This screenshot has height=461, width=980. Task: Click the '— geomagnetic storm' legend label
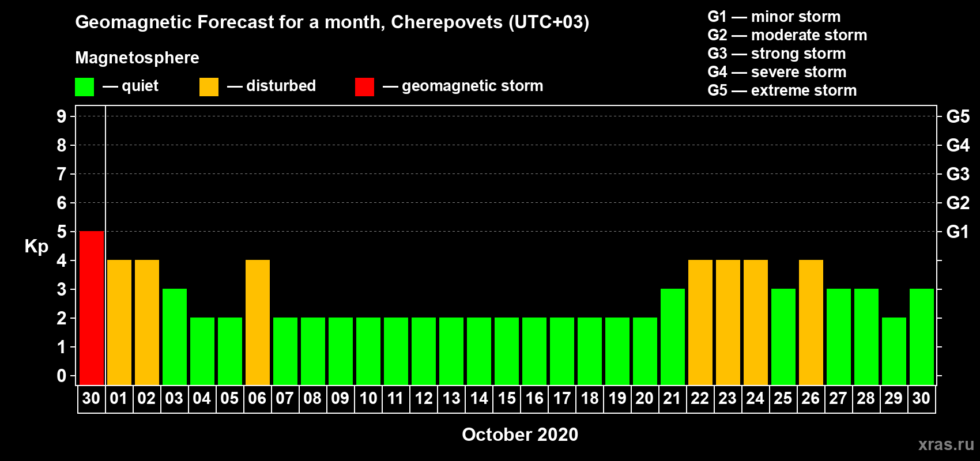pos(463,86)
